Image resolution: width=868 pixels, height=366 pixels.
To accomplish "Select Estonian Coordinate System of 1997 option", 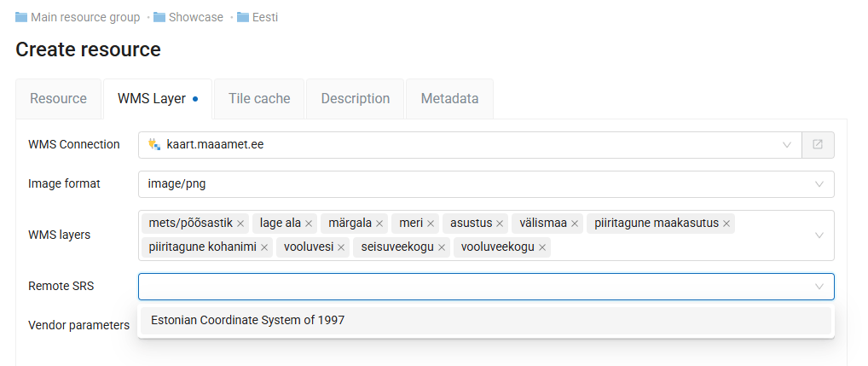I will click(486, 320).
